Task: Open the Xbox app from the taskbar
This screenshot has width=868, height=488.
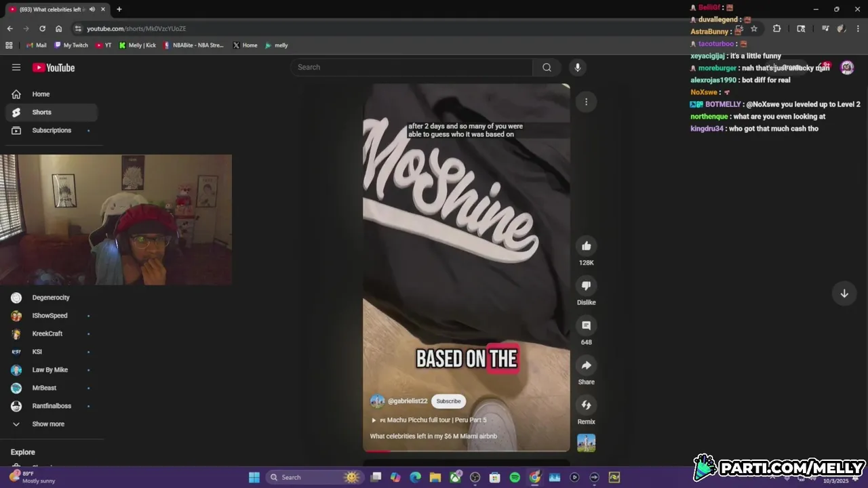Action: pyautogui.click(x=456, y=477)
